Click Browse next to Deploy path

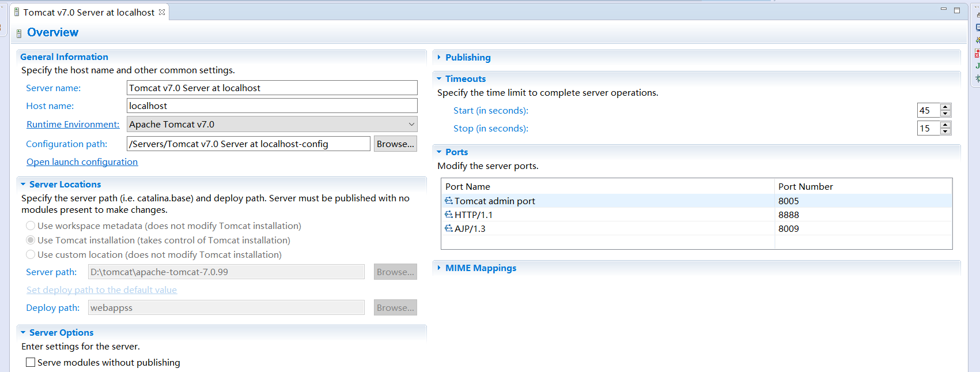(395, 307)
